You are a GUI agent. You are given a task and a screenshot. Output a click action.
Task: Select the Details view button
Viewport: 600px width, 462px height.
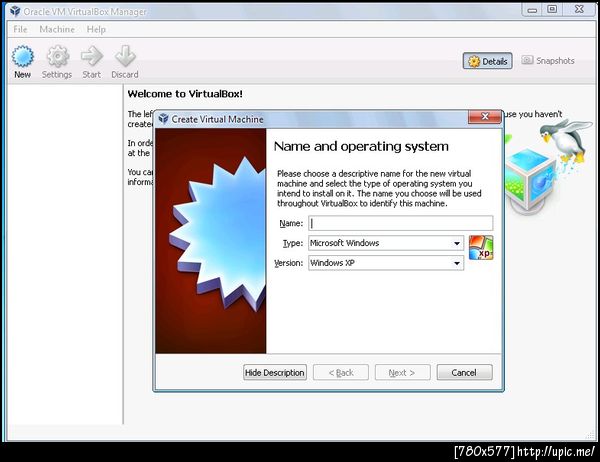coord(488,61)
